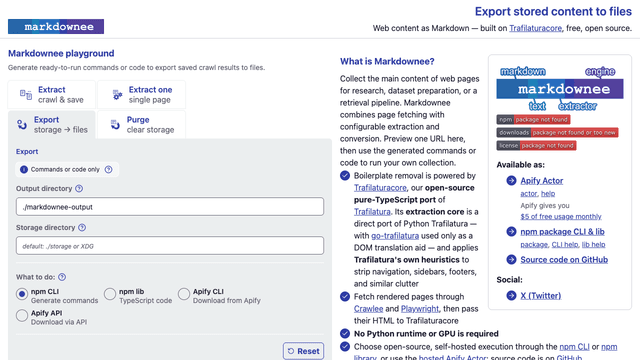The height and width of the screenshot is (360, 640).
Task: Open the npm package CLI & lib link
Action: tap(562, 231)
